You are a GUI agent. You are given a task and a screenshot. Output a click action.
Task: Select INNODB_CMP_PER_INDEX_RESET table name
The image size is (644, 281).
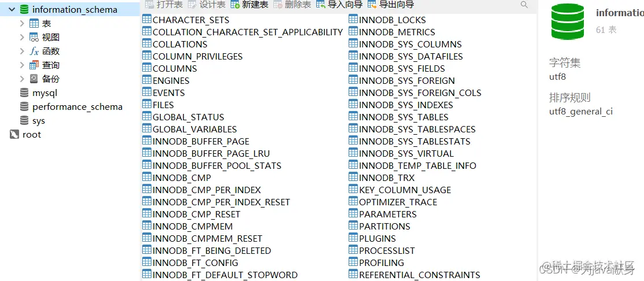pos(221,202)
